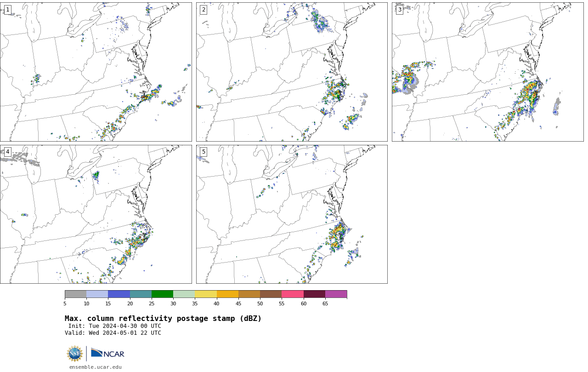Click the tan 45-50 dBZ swatch
This screenshot has width=588, height=372.
tap(249, 294)
